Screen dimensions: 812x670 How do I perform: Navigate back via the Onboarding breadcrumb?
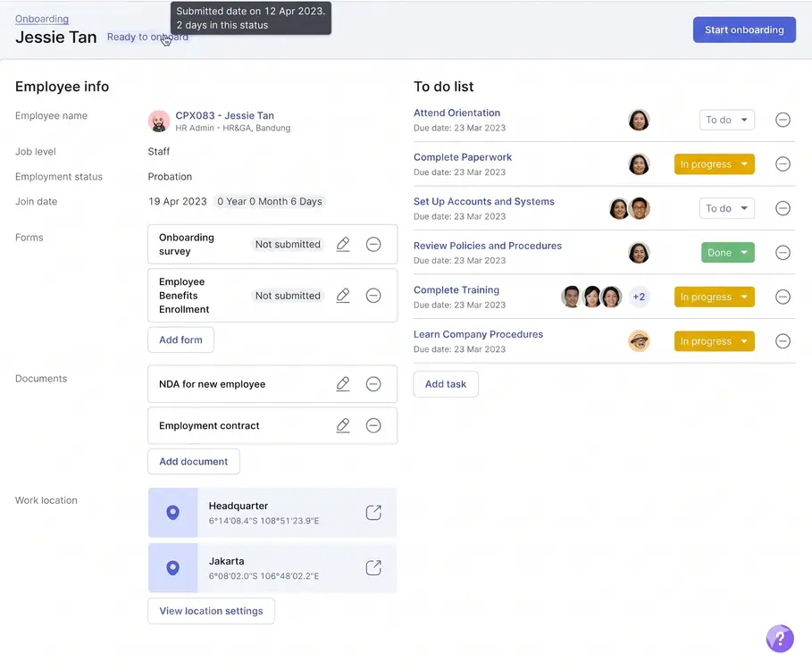pyautogui.click(x=41, y=18)
